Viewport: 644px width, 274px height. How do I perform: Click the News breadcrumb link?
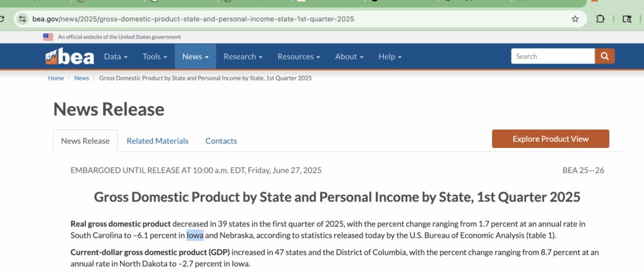click(82, 78)
